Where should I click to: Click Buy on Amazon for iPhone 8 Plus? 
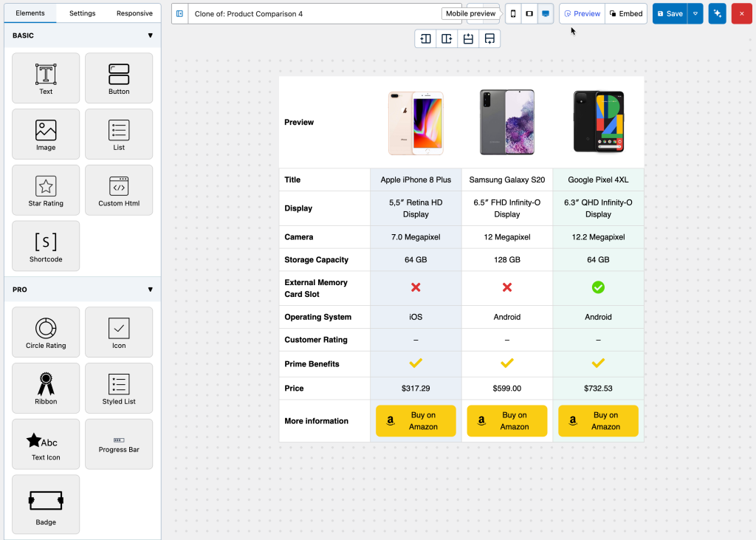(x=416, y=421)
